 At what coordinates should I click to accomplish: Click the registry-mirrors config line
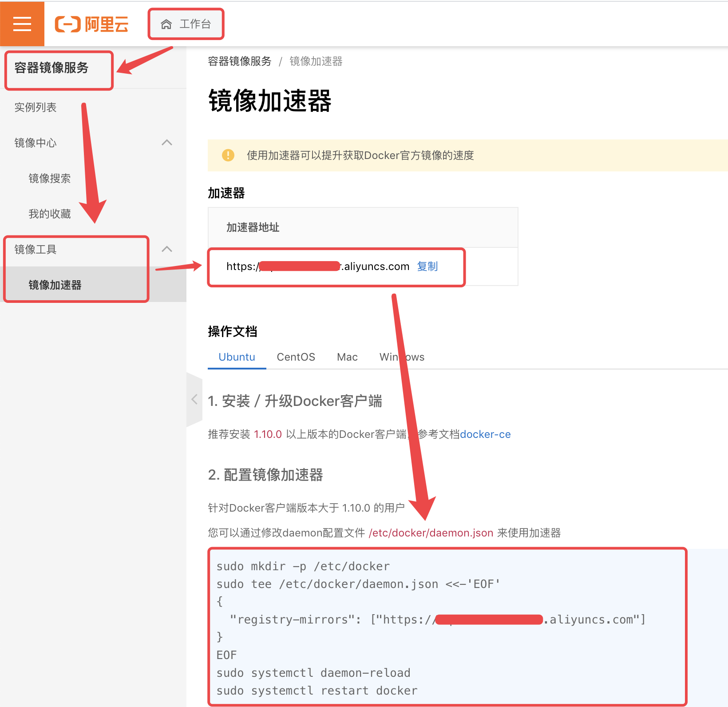(438, 620)
